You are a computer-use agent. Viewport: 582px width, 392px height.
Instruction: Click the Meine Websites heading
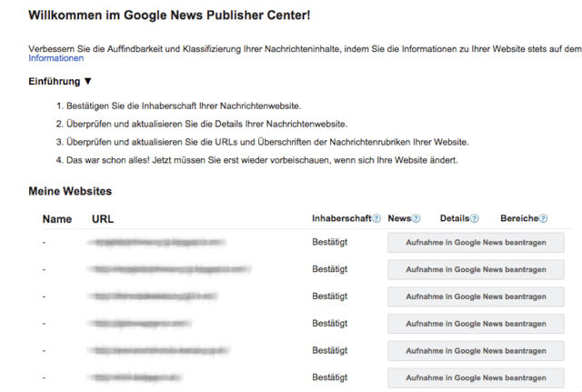(x=70, y=191)
